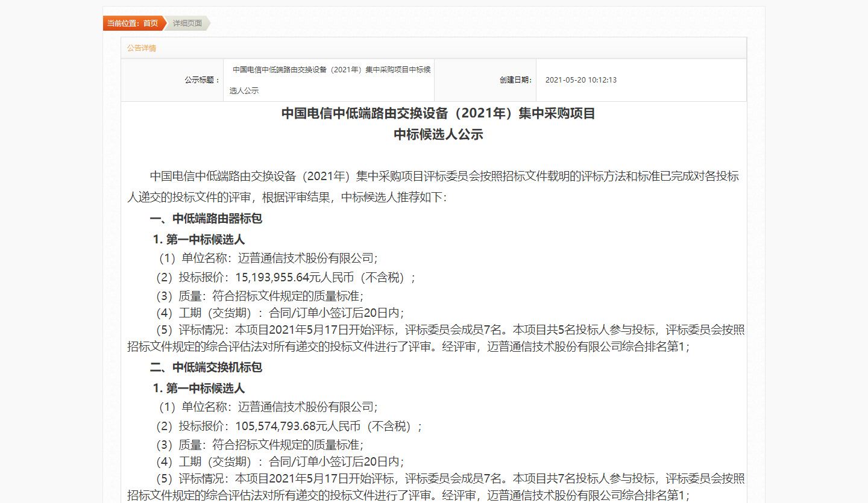Click the 质量 line under 路由器标包

[259, 296]
